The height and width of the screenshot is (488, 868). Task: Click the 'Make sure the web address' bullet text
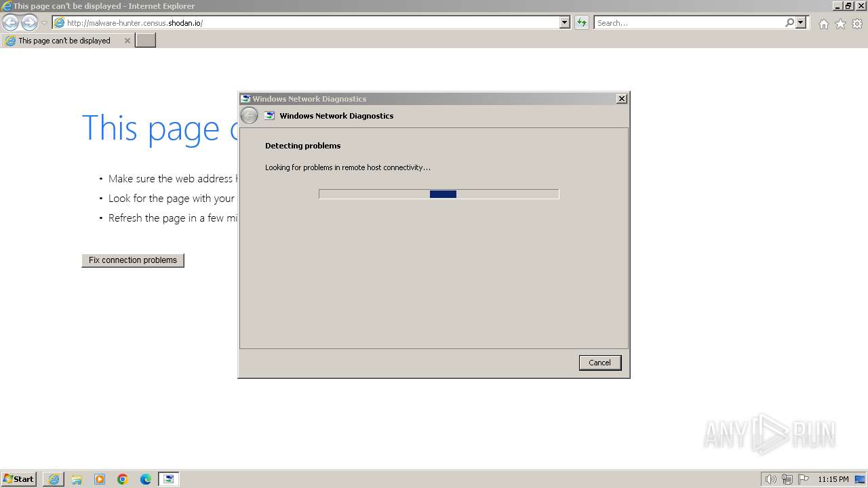click(x=172, y=179)
